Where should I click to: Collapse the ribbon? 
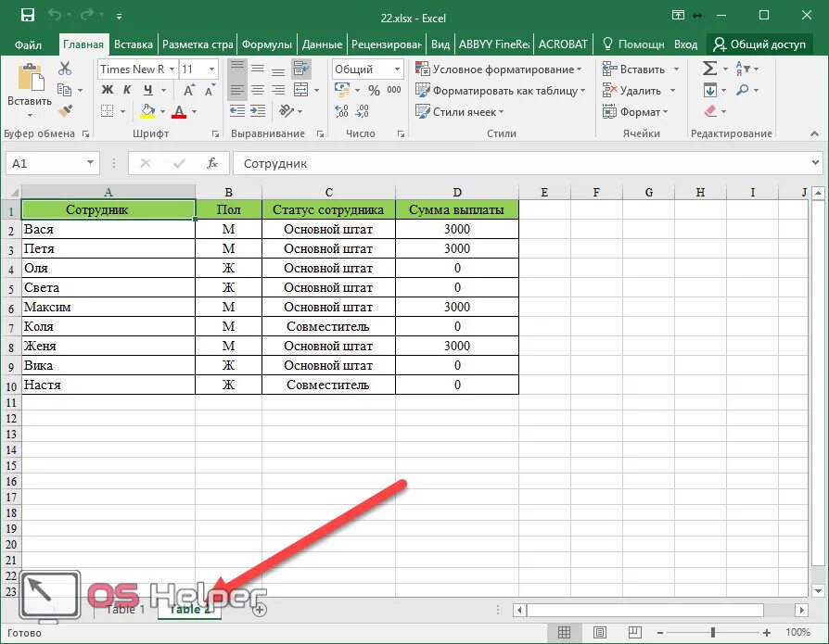[814, 133]
